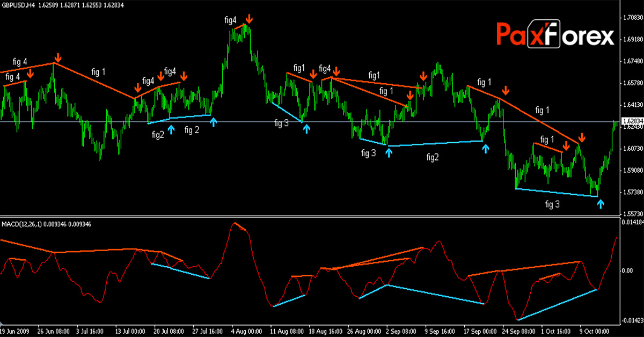Click the blue up arrow near the 27 Jul date
The height and width of the screenshot is (337, 644).
(x=213, y=121)
